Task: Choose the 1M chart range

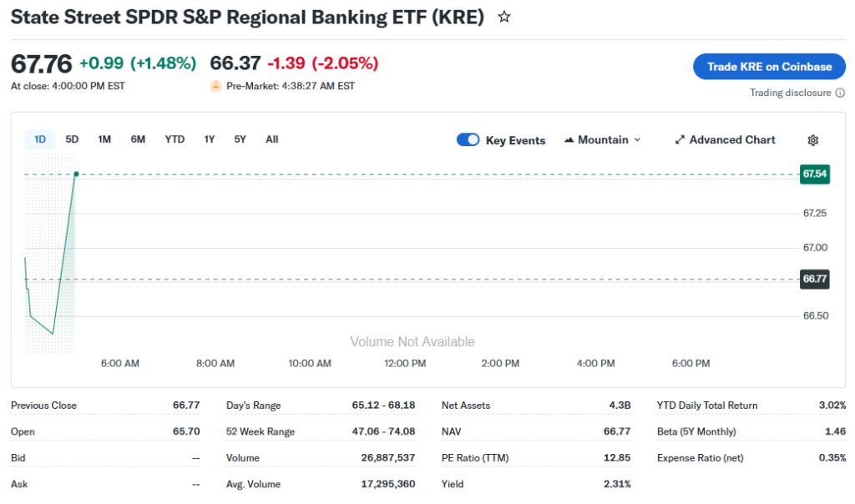Action: pos(104,139)
